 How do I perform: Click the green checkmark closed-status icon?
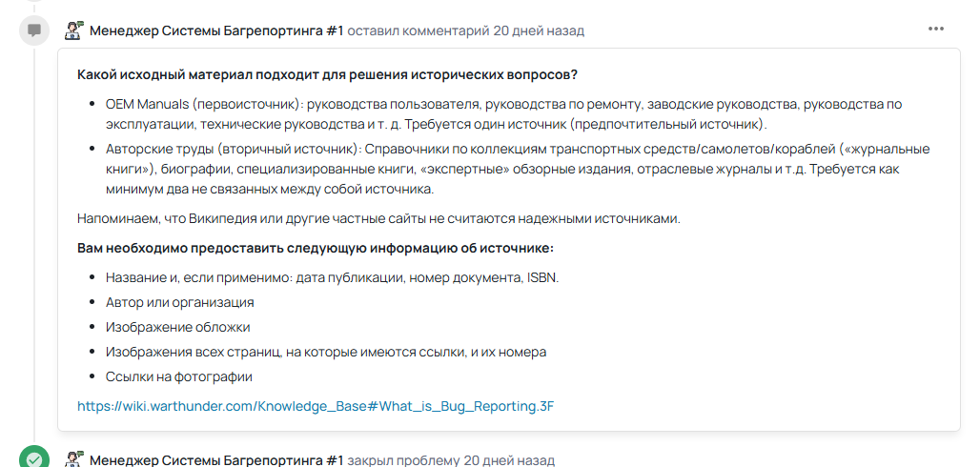tap(34, 459)
